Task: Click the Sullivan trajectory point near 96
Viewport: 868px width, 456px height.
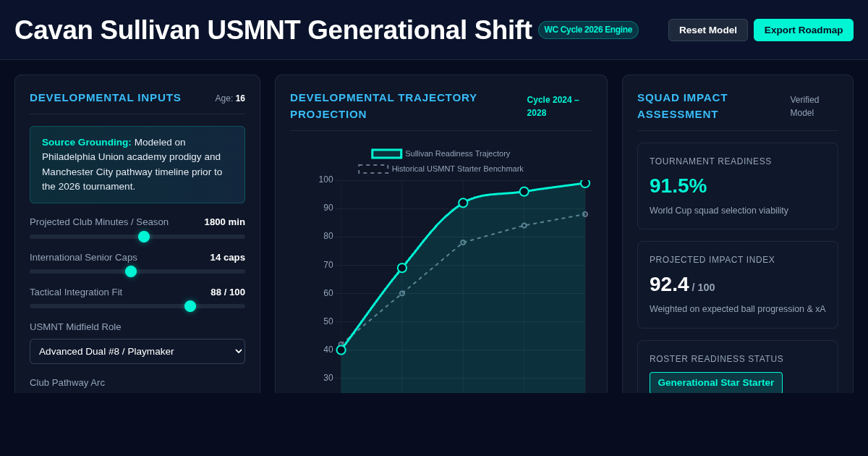Action: coord(524,192)
